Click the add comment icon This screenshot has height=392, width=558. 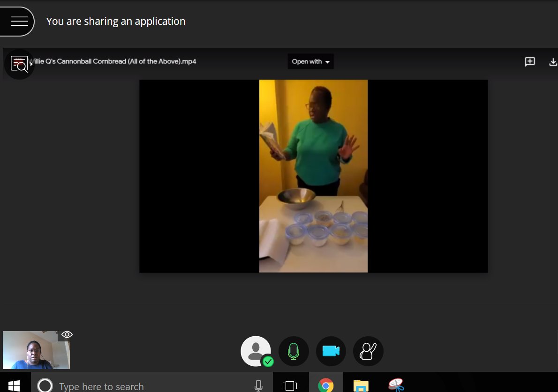click(530, 61)
